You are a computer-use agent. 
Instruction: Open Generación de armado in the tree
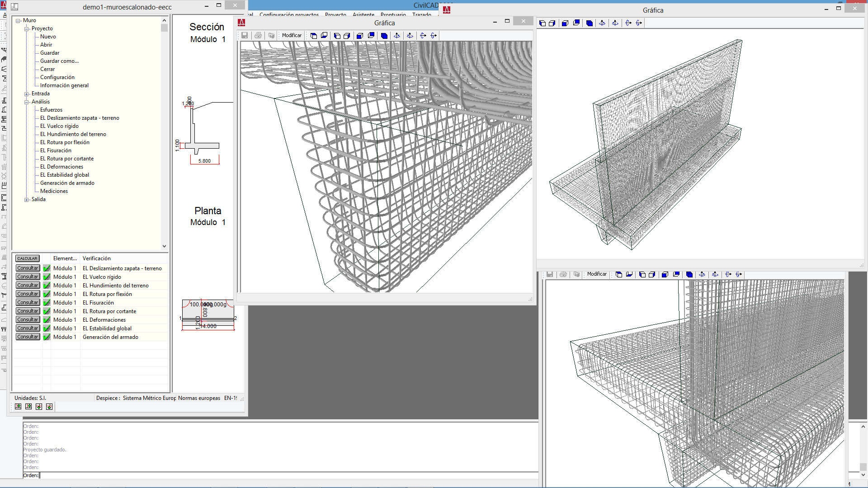(67, 183)
